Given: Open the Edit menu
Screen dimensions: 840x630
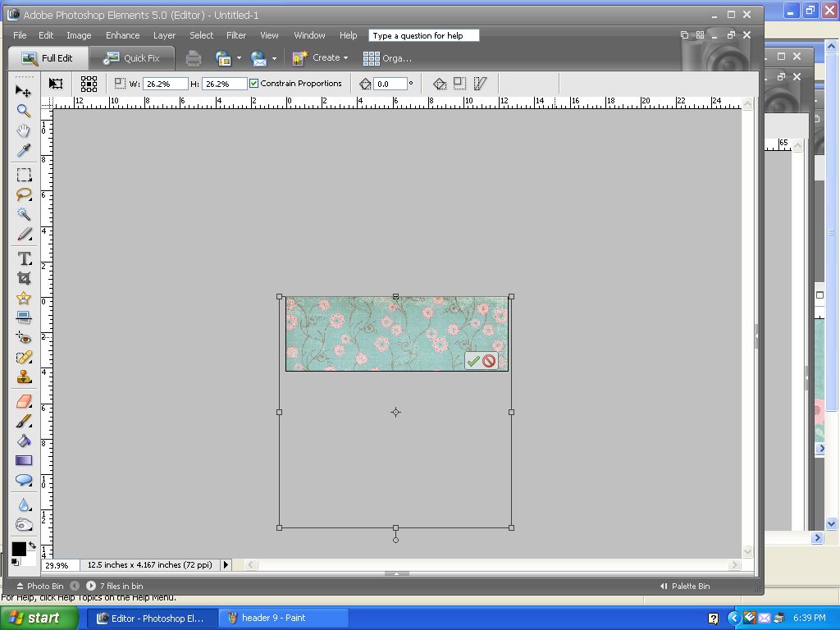Looking at the screenshot, I should click(x=46, y=35).
